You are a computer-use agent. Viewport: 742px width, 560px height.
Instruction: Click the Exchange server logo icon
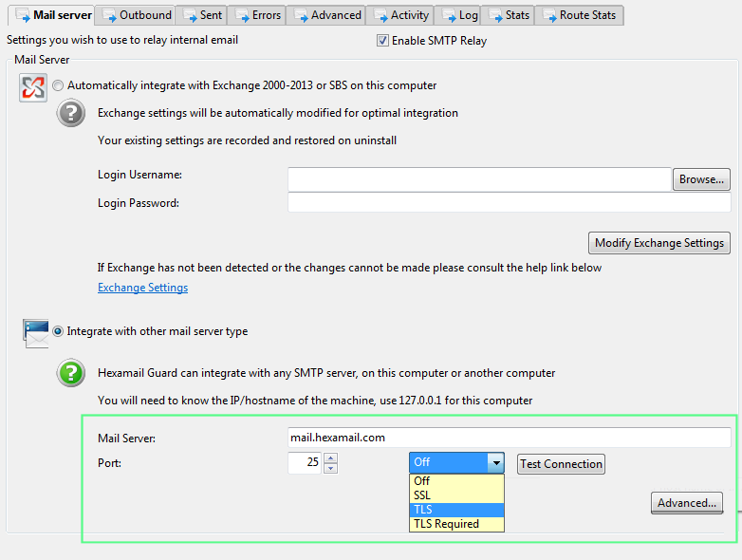click(32, 86)
